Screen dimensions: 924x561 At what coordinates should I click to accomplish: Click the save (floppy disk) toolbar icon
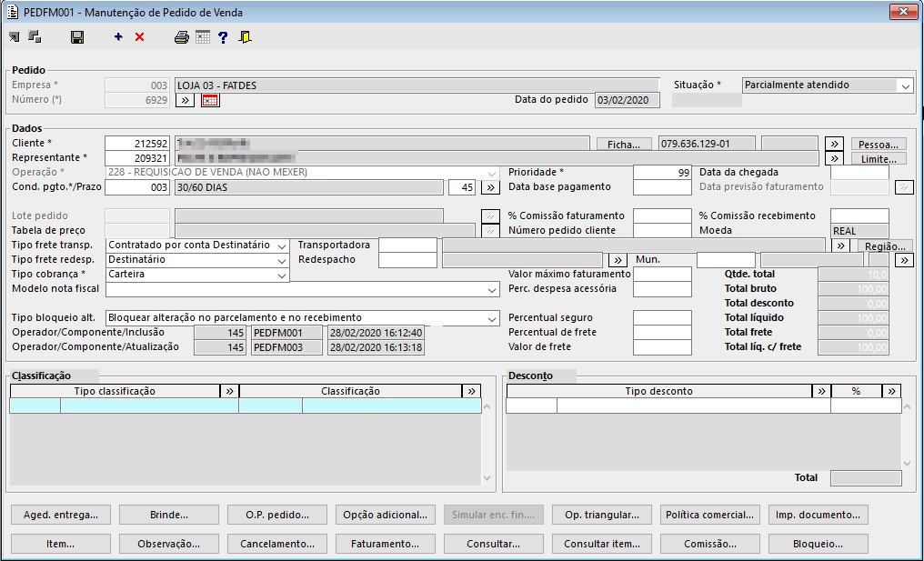pyautogui.click(x=77, y=37)
